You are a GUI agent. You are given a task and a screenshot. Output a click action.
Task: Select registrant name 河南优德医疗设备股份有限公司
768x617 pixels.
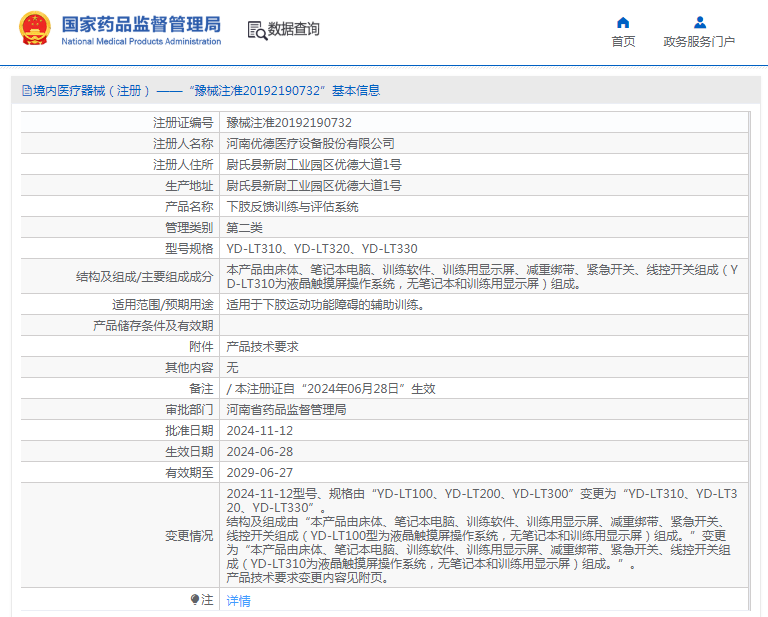(311, 143)
